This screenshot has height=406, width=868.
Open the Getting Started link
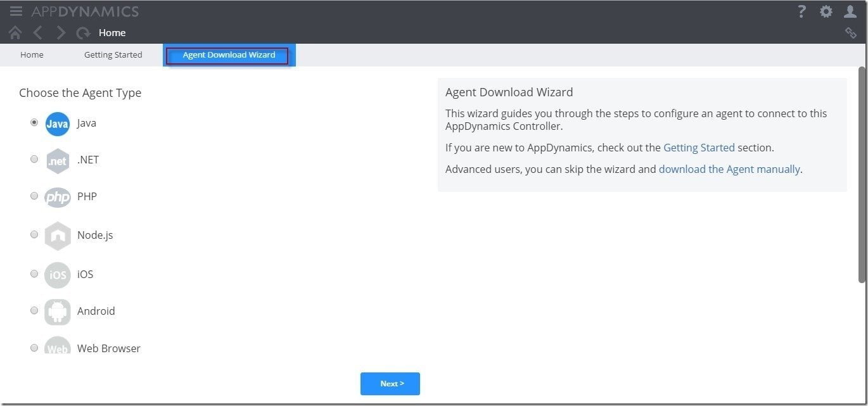coord(699,148)
